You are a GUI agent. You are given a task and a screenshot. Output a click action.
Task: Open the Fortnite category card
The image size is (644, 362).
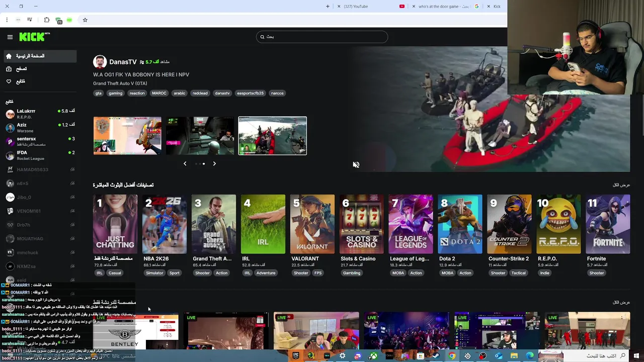pos(608,224)
